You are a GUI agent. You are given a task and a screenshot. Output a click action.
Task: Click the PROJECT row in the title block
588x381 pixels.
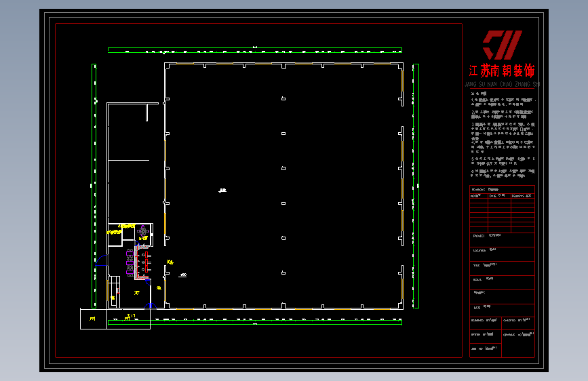502,240
